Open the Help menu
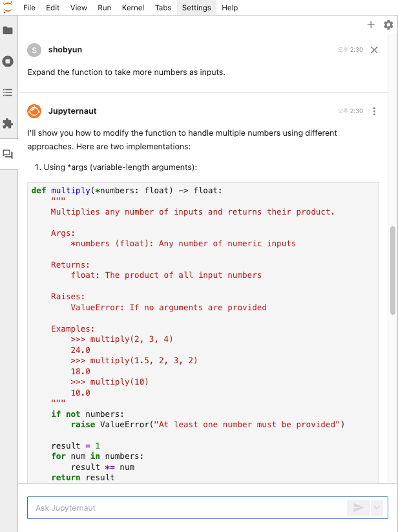The image size is (398, 532). [x=229, y=8]
